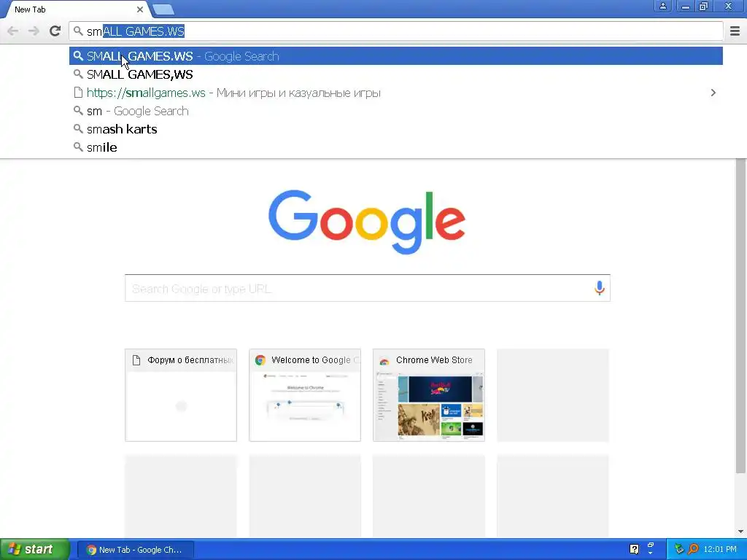Click the help question mark tray icon
Screen dimensions: 747x560
(x=634, y=549)
